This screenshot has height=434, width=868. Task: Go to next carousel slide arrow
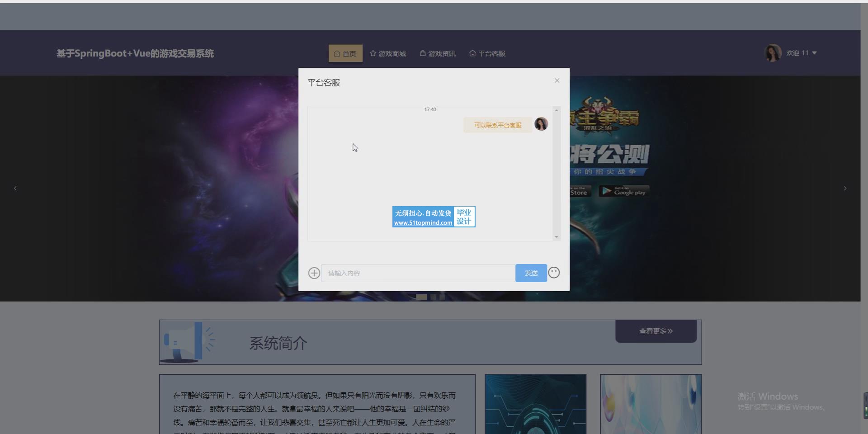click(845, 188)
